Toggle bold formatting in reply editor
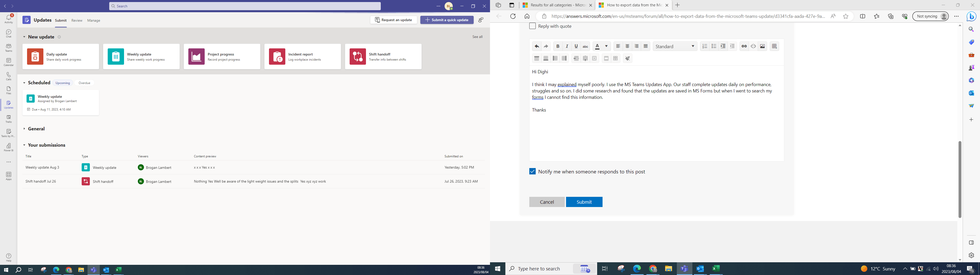This screenshot has width=980, height=275. point(558,46)
